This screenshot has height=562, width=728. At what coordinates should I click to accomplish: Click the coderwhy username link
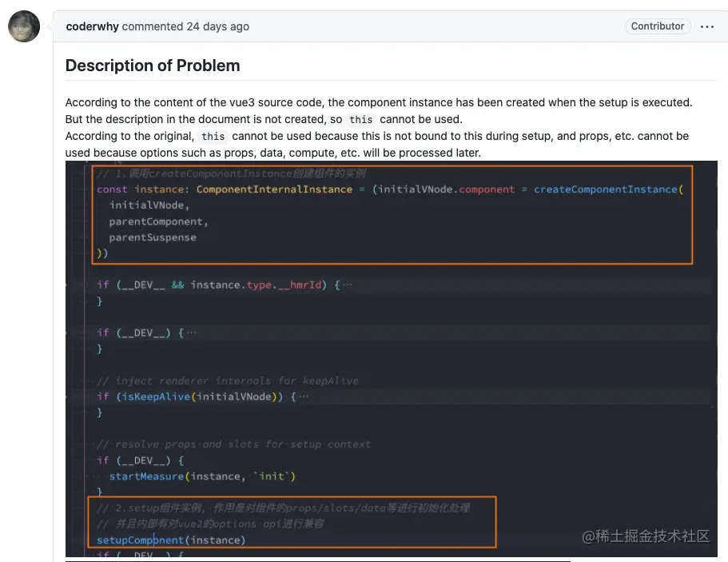[93, 26]
